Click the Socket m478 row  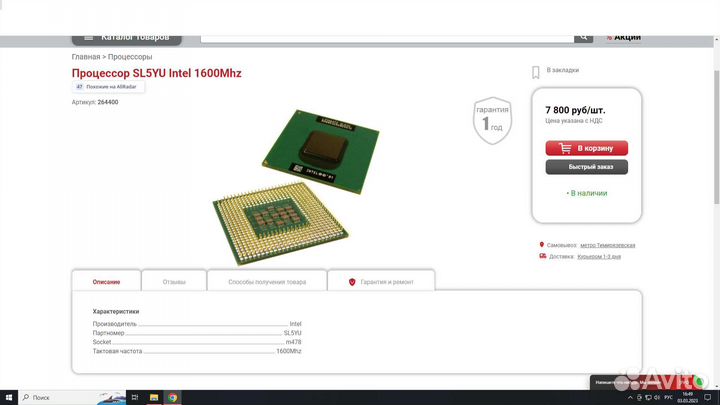[197, 342]
